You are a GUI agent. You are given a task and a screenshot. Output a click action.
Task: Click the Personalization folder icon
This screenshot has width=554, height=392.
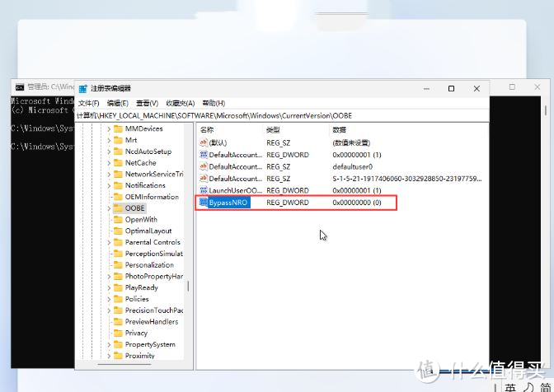coord(118,265)
